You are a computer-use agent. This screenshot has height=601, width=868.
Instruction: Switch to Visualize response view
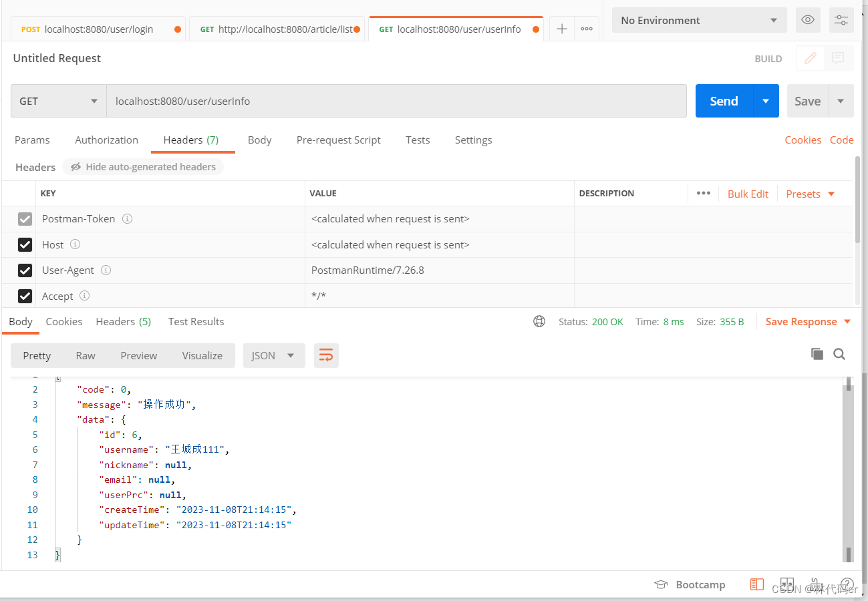(202, 355)
